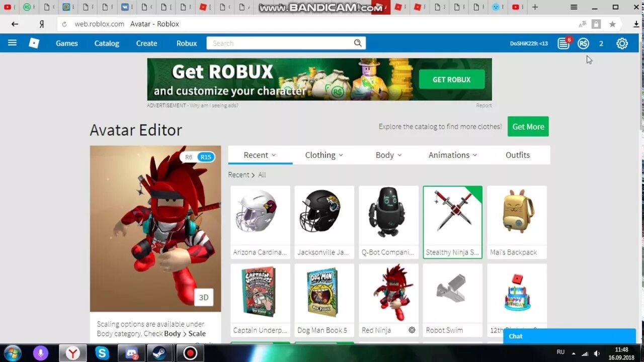Expand the Animations dropdown menu
This screenshot has height=362, width=644.
pos(453,155)
